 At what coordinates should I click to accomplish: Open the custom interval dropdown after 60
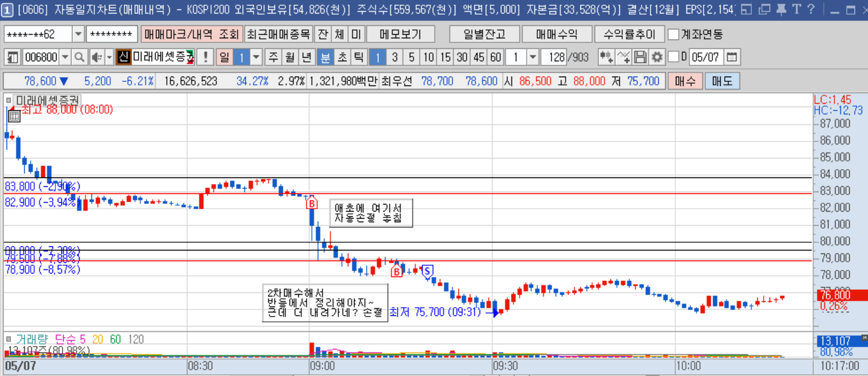[x=533, y=57]
